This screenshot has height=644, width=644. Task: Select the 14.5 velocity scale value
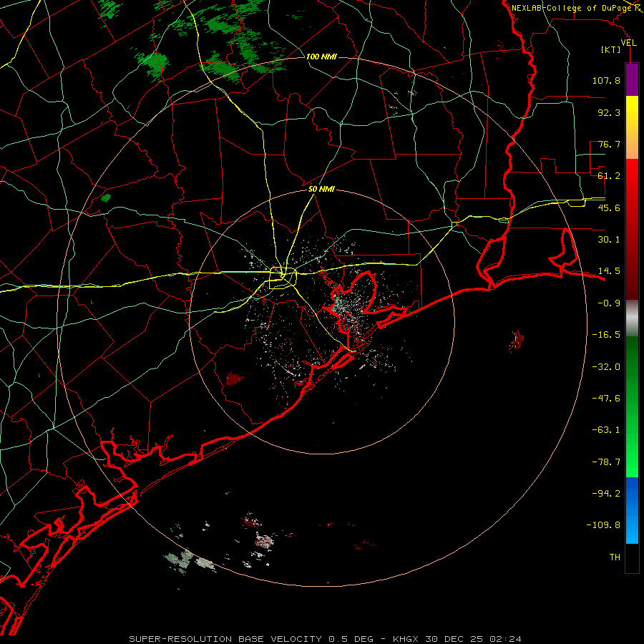[x=609, y=271]
